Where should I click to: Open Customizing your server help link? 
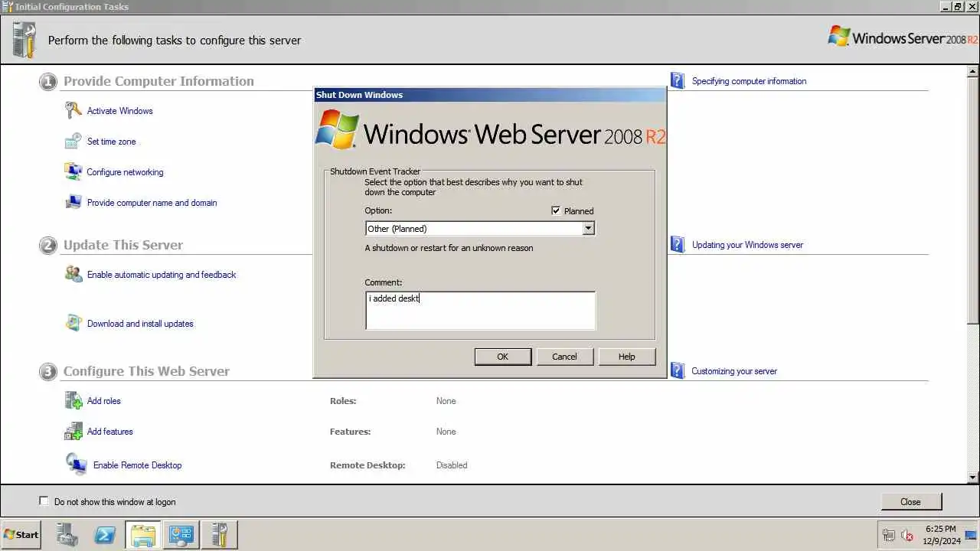point(734,371)
